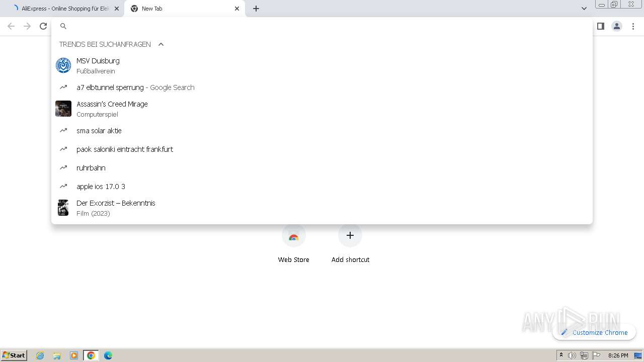Open the Action Center flag icon

[596, 355]
